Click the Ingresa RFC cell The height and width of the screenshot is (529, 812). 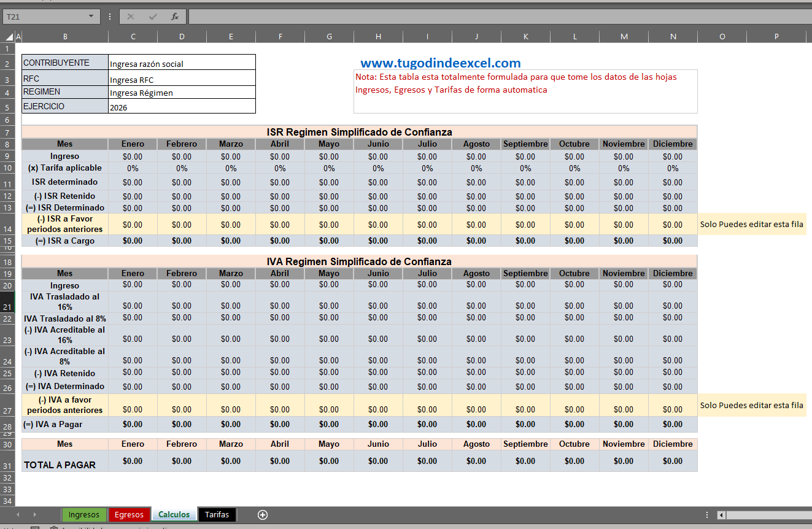pyautogui.click(x=182, y=78)
